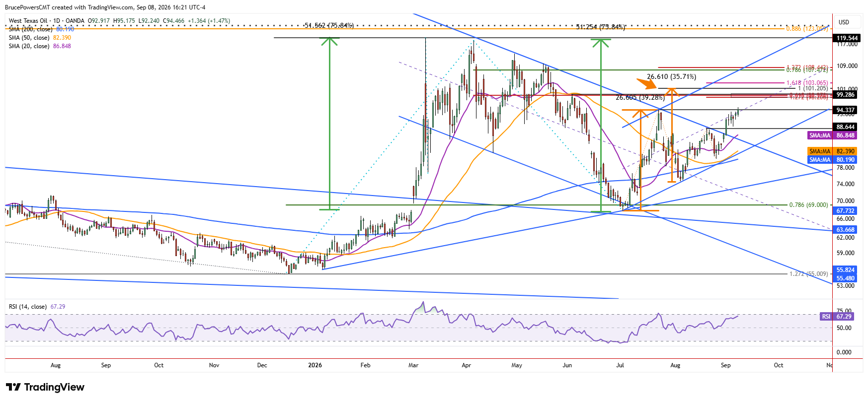Click the RSI (14, close) legend
This screenshot has width=868, height=402.
[28, 307]
